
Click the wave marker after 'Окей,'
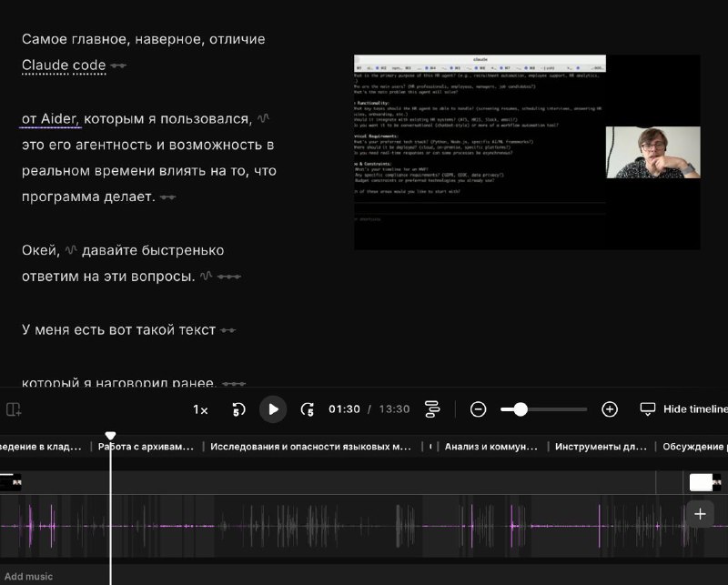(x=71, y=250)
